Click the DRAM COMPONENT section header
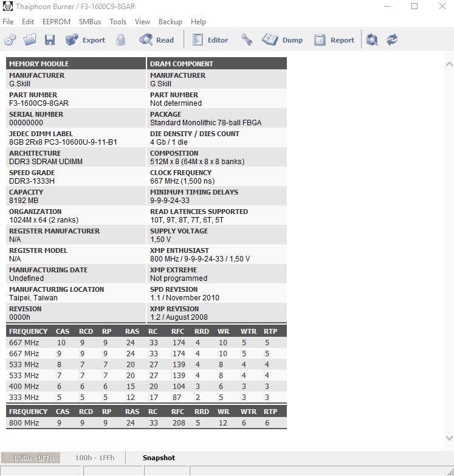 (x=217, y=64)
